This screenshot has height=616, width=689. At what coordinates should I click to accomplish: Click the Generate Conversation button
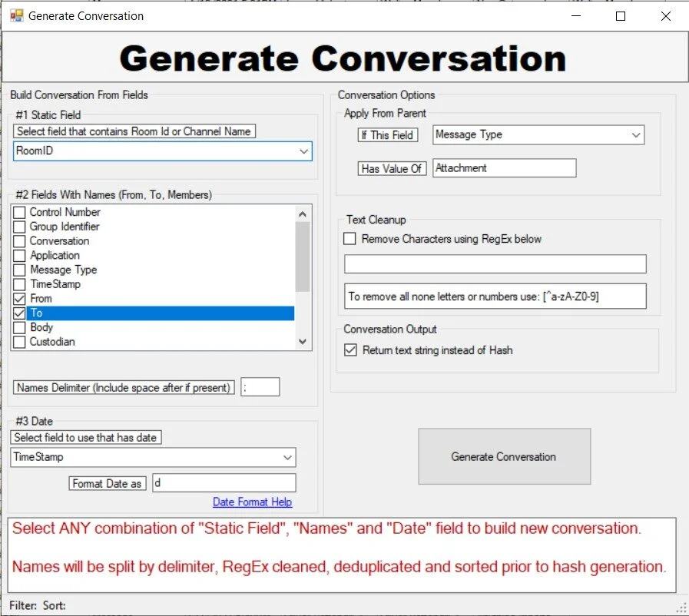pos(504,456)
